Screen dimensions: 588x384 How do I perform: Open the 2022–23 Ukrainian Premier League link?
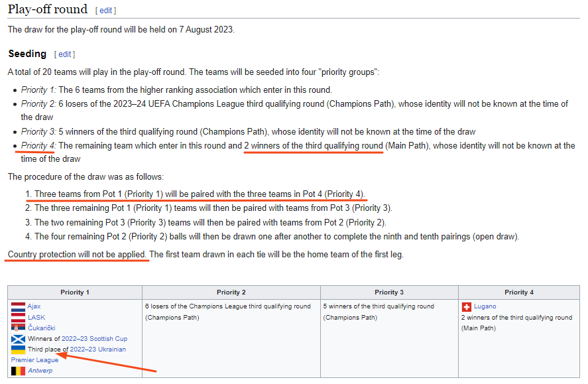click(98, 349)
